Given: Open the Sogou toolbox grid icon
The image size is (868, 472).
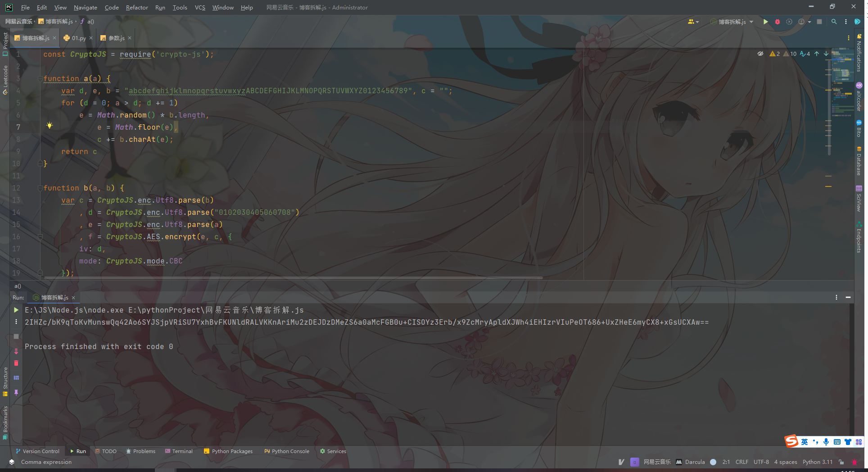Looking at the screenshot, I should [859, 442].
